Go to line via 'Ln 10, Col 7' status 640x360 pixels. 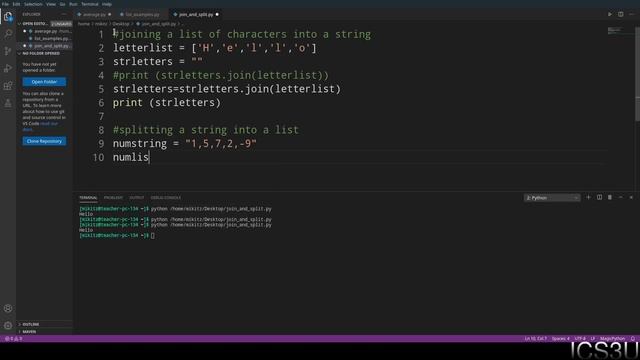pyautogui.click(x=536, y=338)
